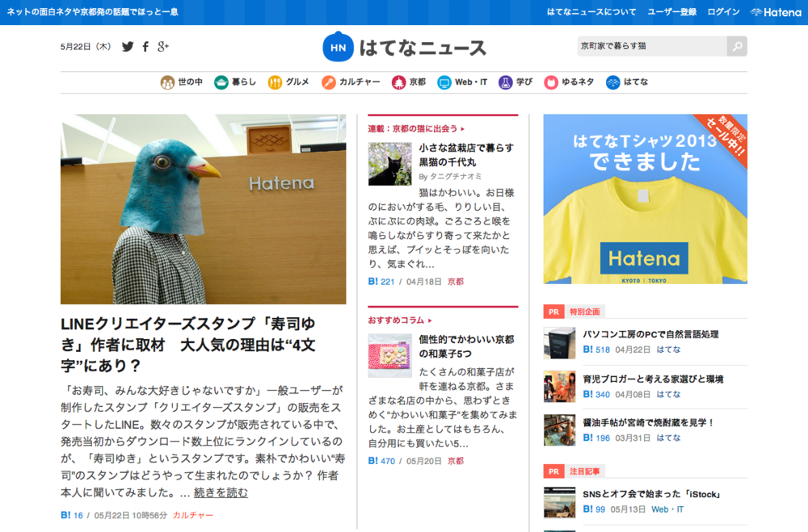Click the iStock article thumbnail
Image resolution: width=808 pixels, height=532 pixels.
point(560,501)
